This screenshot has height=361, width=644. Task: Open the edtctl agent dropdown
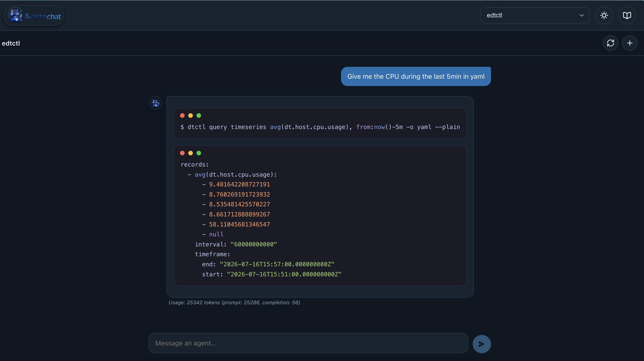tap(535, 16)
